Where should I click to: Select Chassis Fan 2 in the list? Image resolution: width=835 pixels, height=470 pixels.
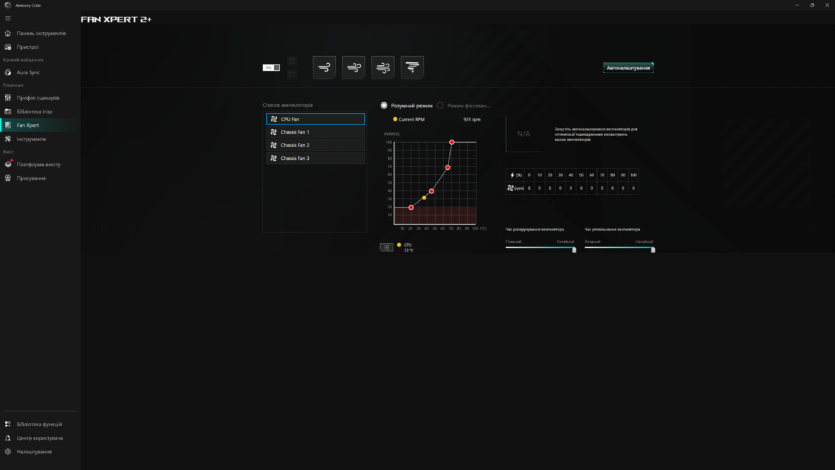coord(315,145)
